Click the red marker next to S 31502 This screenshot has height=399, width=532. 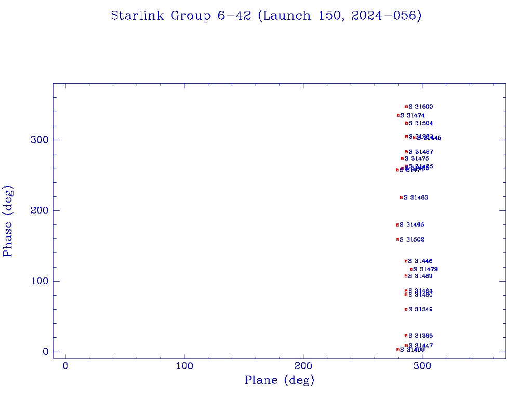pos(397,240)
